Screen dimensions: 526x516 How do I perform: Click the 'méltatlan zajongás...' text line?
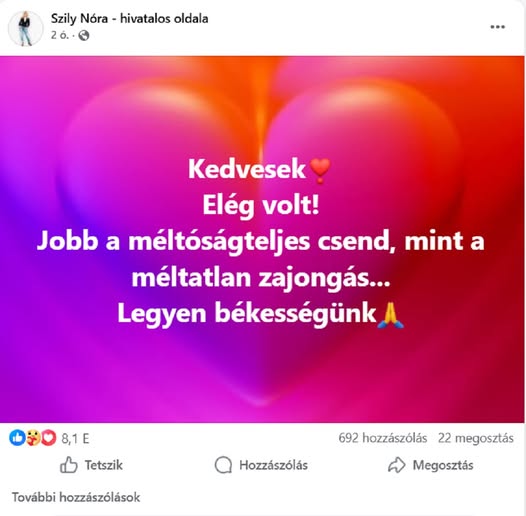261,278
